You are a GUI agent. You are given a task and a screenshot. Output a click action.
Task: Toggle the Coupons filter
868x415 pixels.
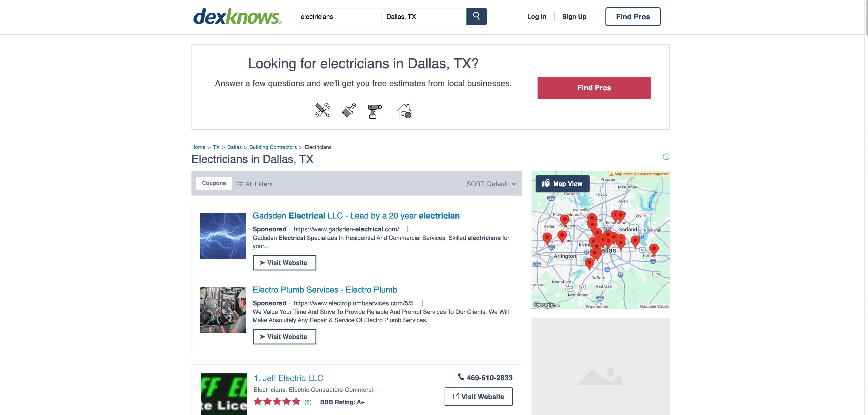click(x=214, y=183)
